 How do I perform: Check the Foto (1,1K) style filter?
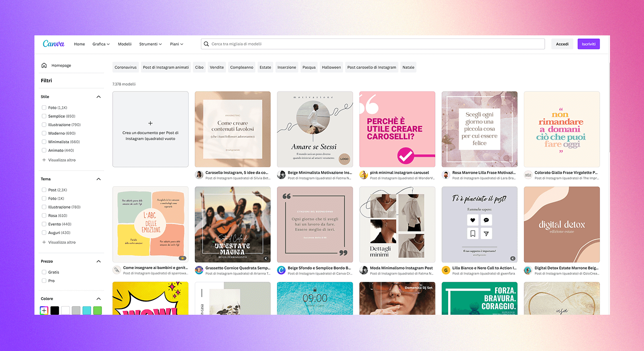pos(44,107)
